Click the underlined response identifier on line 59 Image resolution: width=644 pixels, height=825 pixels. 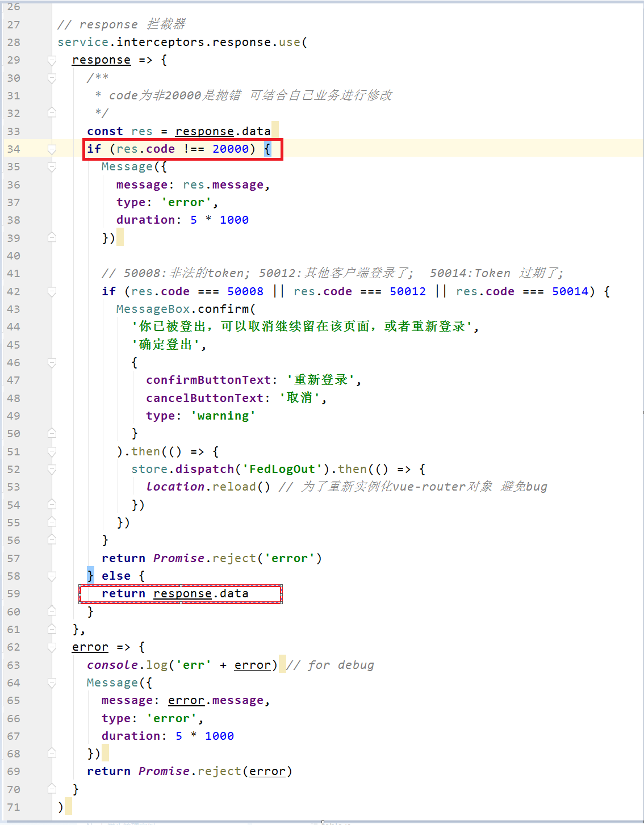tap(182, 593)
